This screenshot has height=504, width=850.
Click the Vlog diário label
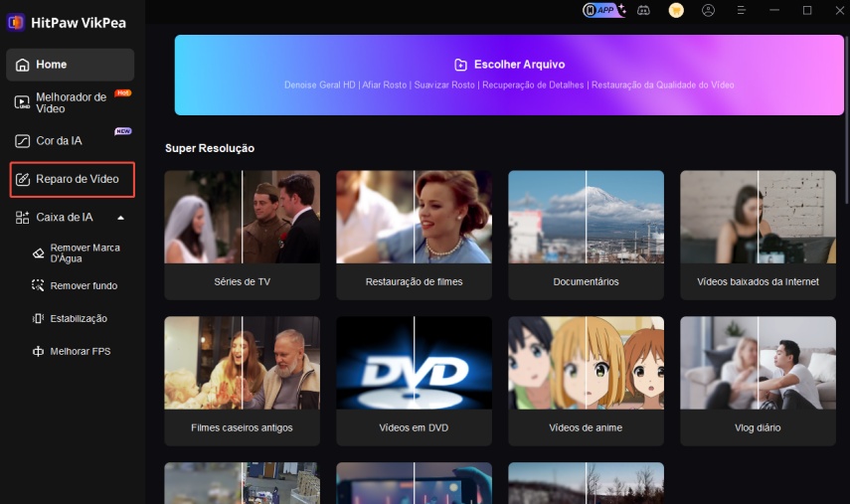(758, 427)
